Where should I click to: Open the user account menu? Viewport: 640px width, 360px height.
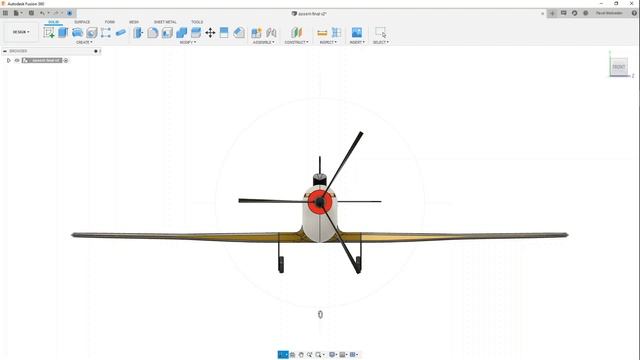609,13
